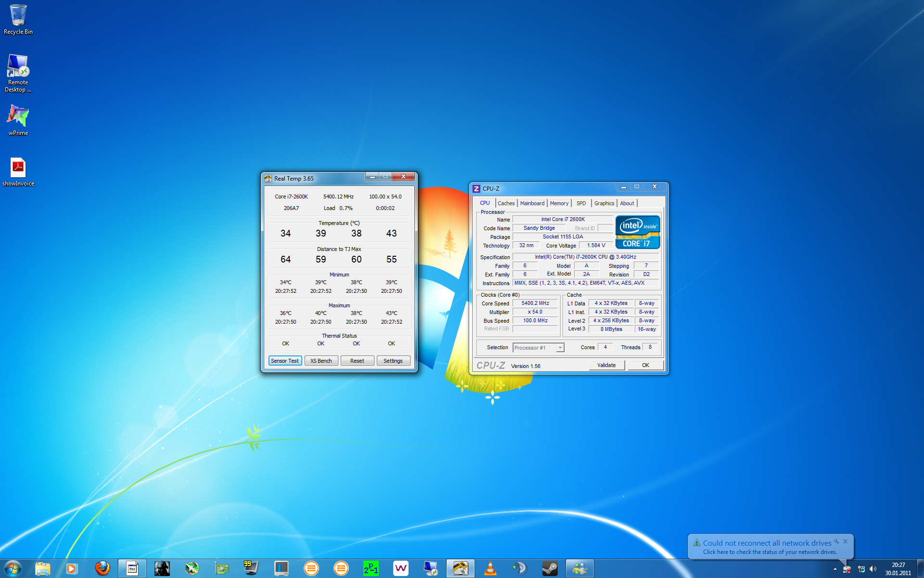Viewport: 924px width, 578px height.
Task: Open the VLC cone icon in taskbar
Action: (x=490, y=568)
